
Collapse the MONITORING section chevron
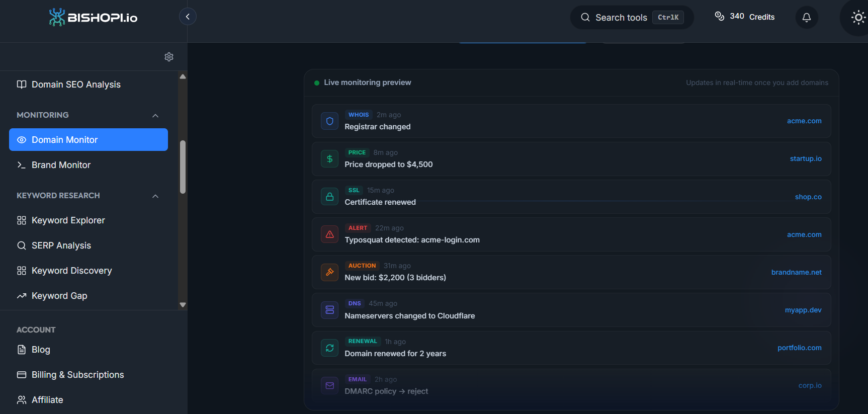click(x=155, y=115)
